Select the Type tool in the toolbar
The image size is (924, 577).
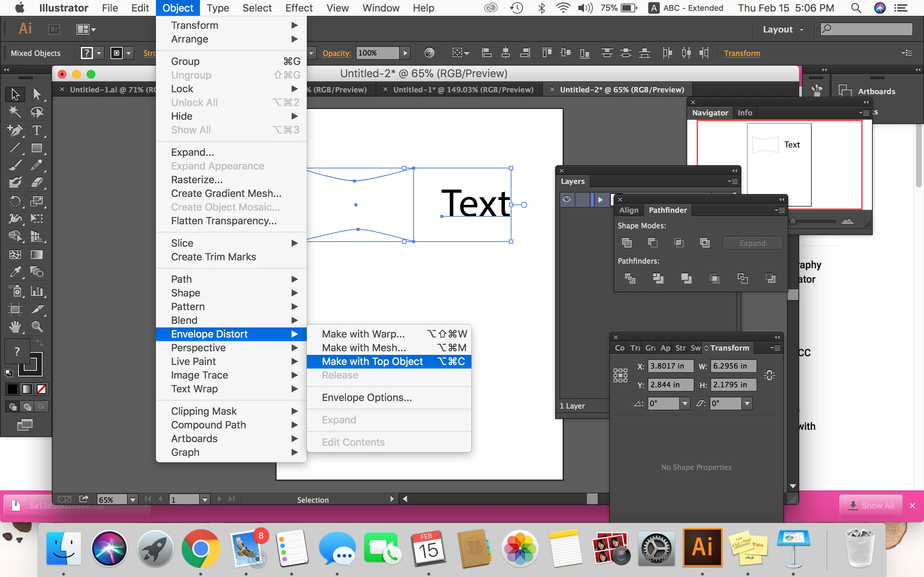[37, 130]
